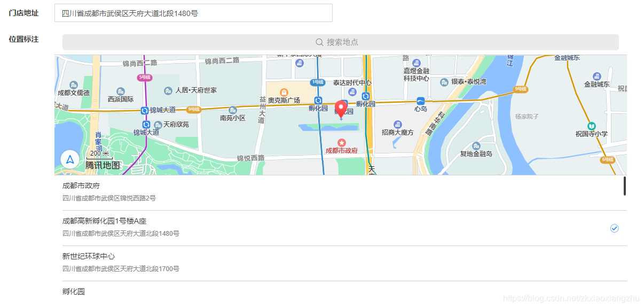
Task: Select 成都市政府 result row
Action: [341, 192]
